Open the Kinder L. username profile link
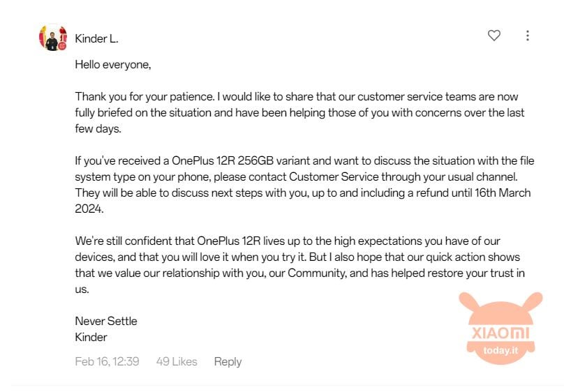 96,38
